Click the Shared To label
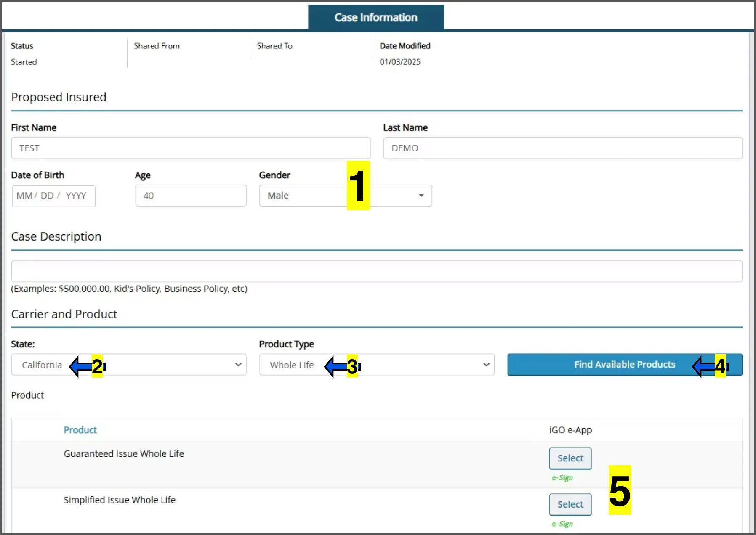 [274, 46]
